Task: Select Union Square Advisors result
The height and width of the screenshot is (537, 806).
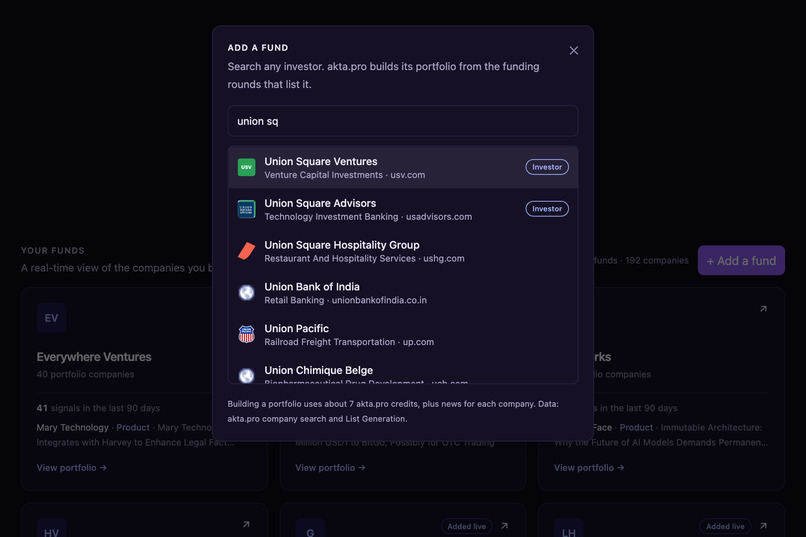Action: click(402, 209)
